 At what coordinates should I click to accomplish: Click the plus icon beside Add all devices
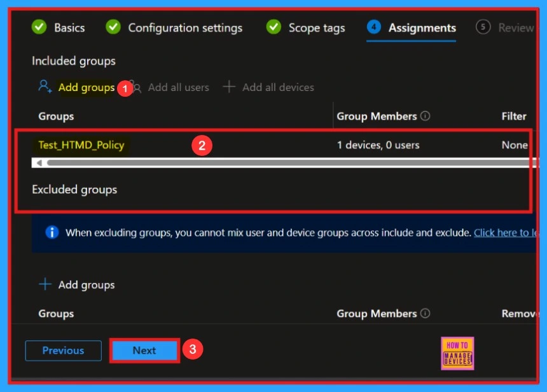[x=229, y=87]
